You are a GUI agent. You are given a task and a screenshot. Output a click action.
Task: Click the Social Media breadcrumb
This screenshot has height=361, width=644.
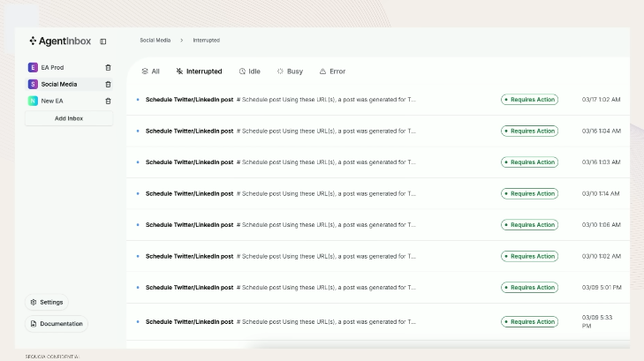155,41
